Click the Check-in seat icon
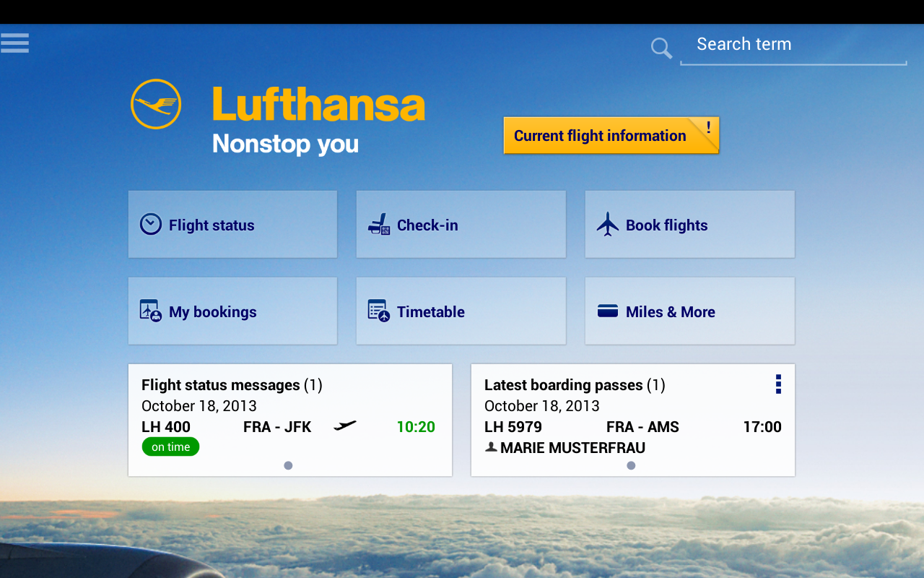Image resolution: width=924 pixels, height=578 pixels. (x=378, y=225)
